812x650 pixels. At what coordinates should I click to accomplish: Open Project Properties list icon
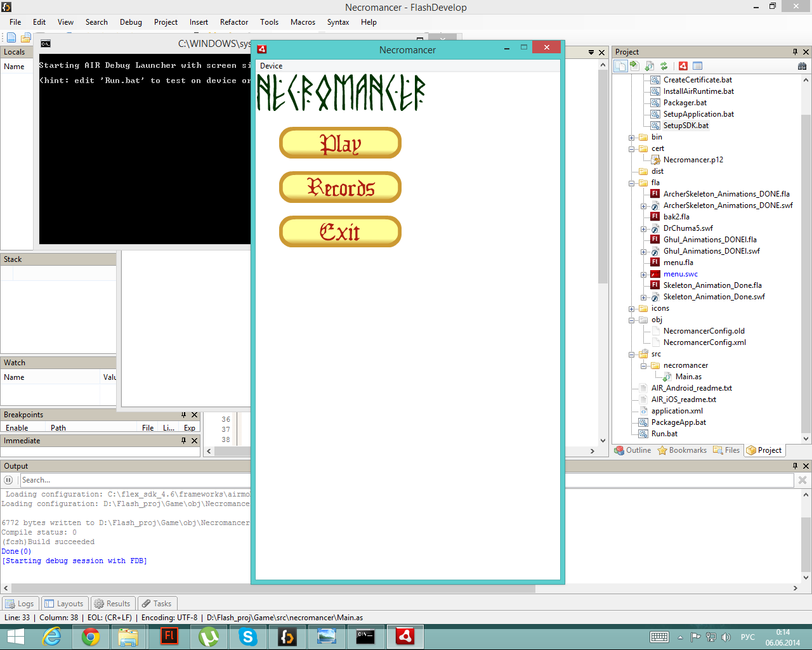click(x=698, y=66)
